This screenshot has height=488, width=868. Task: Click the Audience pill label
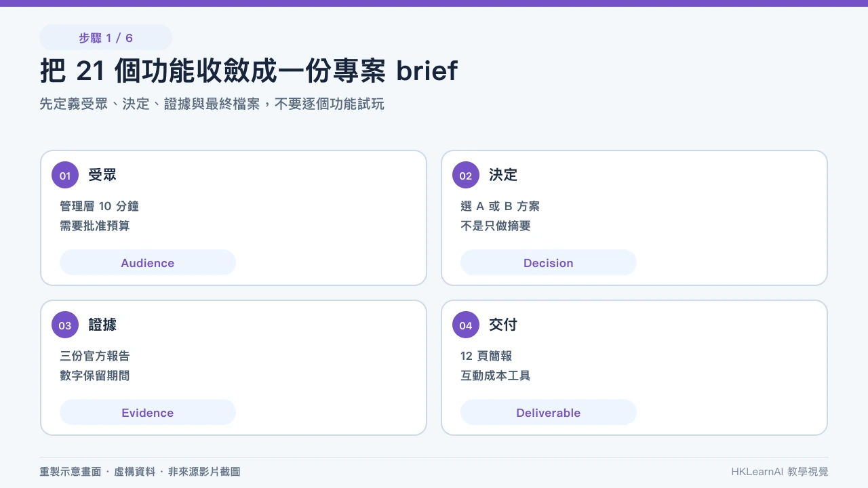(x=148, y=263)
